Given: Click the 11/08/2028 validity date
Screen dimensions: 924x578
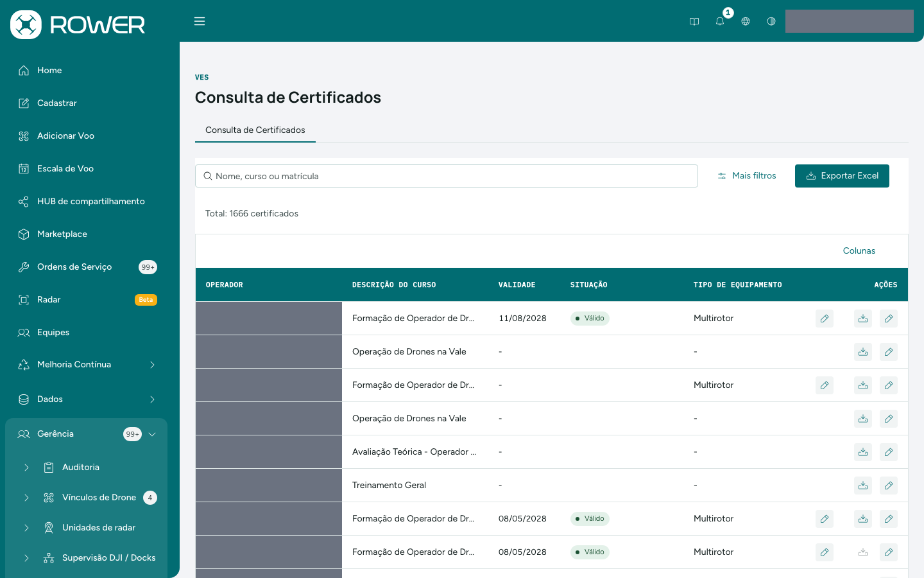Looking at the screenshot, I should point(522,319).
